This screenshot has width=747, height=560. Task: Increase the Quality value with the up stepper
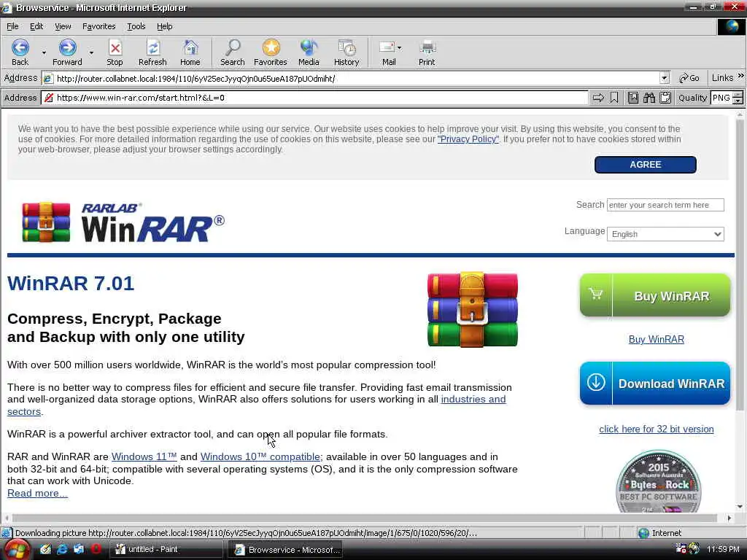738,94
